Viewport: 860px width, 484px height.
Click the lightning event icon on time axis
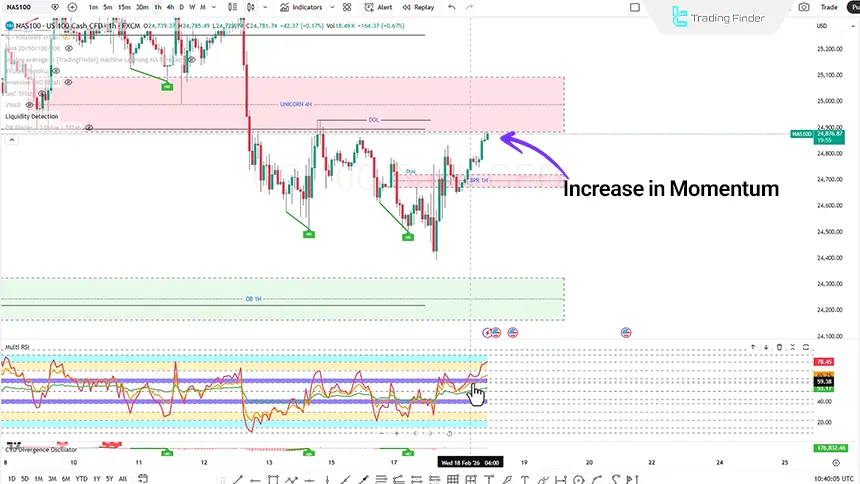click(487, 333)
